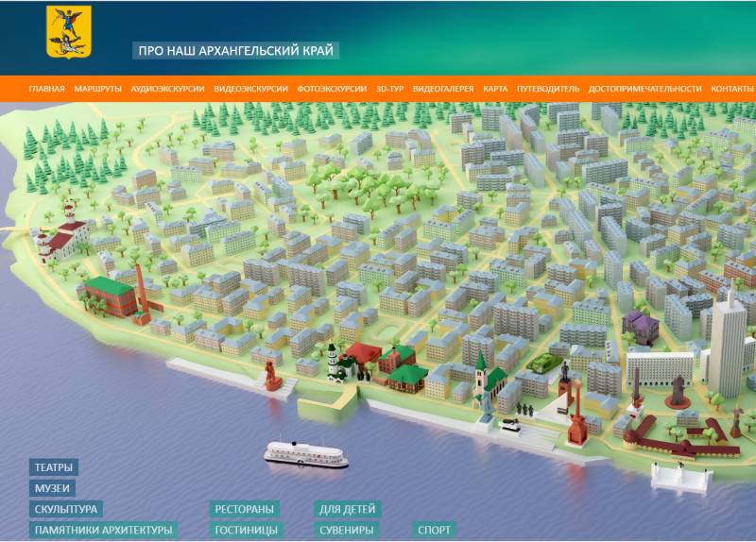Show РЕСТОРАНЫ category

coord(245,509)
